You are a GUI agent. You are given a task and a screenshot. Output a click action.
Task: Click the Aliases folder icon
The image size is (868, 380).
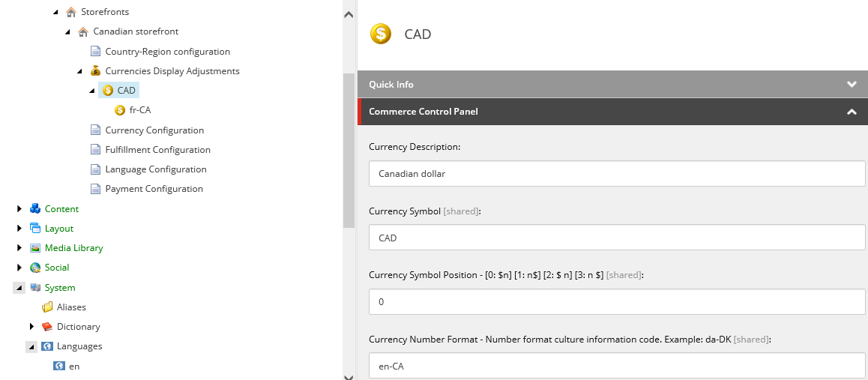click(x=47, y=307)
